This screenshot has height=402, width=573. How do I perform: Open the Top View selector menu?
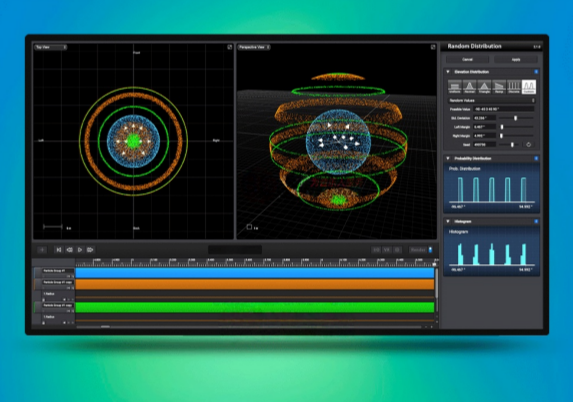50,47
